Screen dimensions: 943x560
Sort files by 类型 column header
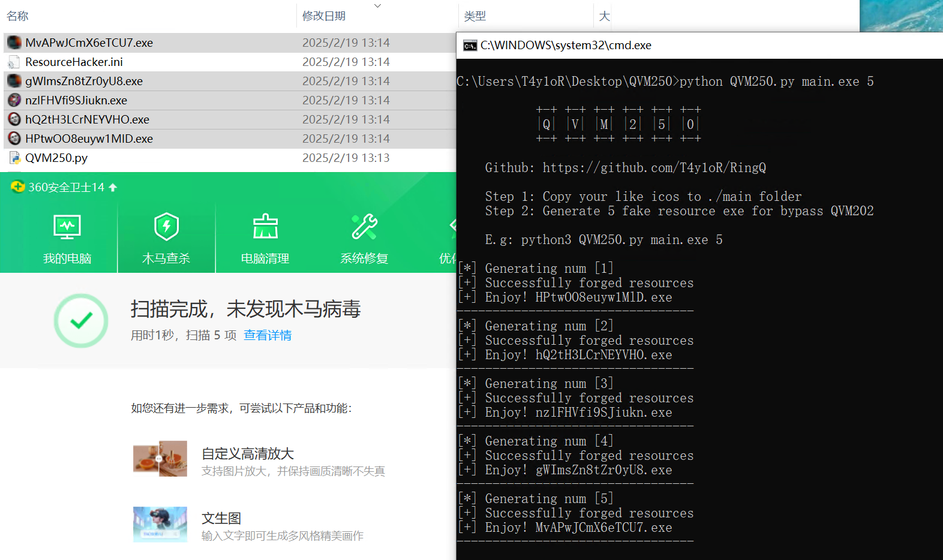475,16
